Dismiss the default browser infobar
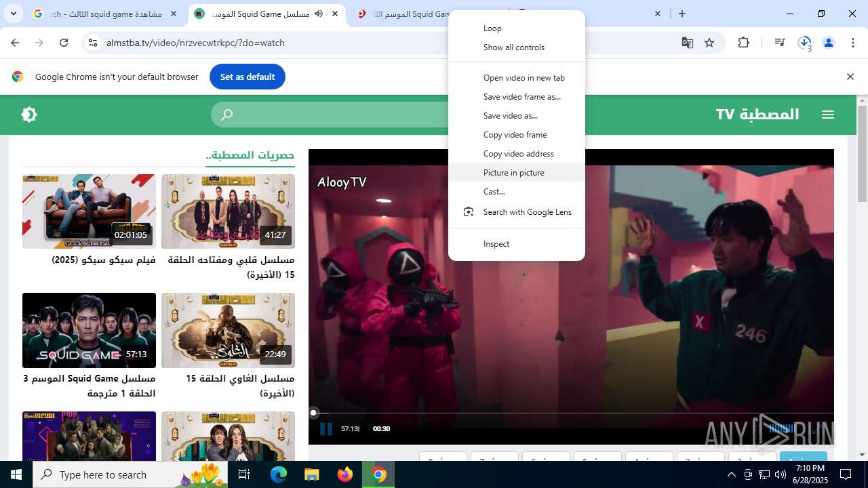The width and height of the screenshot is (868, 488). tap(850, 77)
